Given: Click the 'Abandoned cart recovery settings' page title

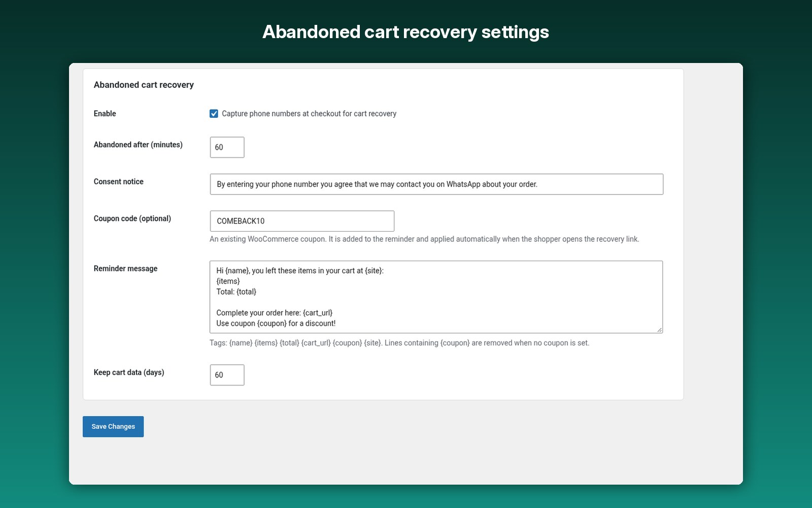Looking at the screenshot, I should coord(405,32).
